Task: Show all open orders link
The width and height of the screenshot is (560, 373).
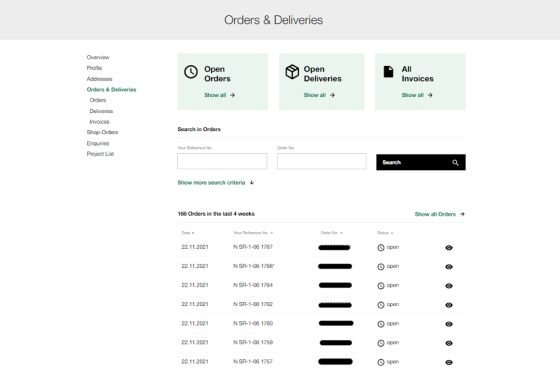Action: [x=219, y=95]
